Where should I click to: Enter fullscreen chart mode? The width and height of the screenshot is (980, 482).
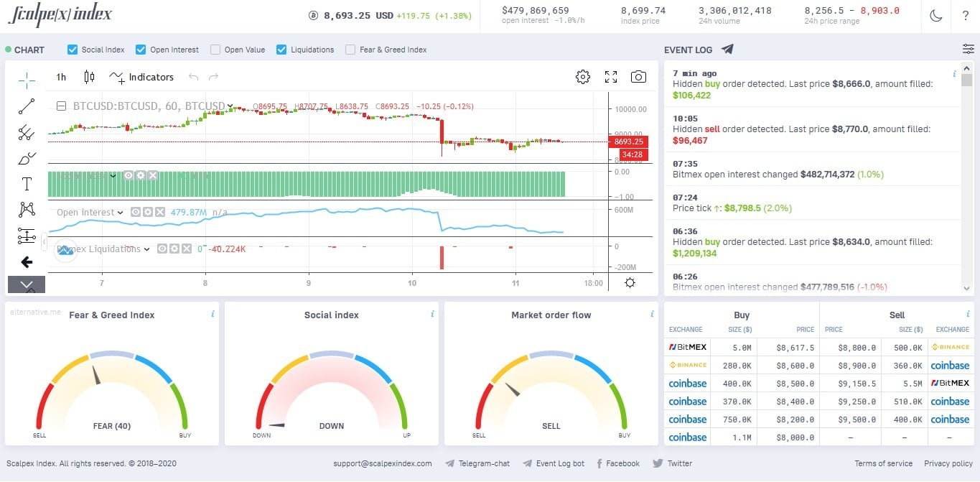[611, 77]
